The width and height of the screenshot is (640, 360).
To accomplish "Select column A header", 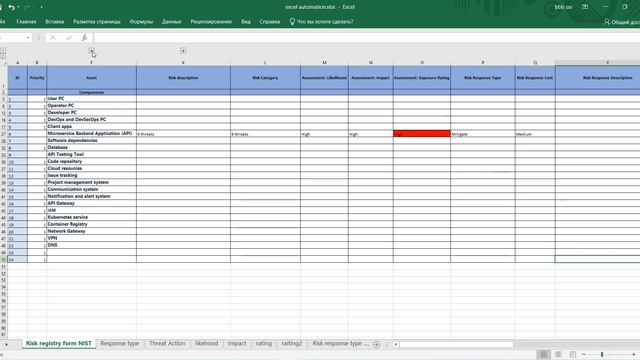I will [x=18, y=62].
